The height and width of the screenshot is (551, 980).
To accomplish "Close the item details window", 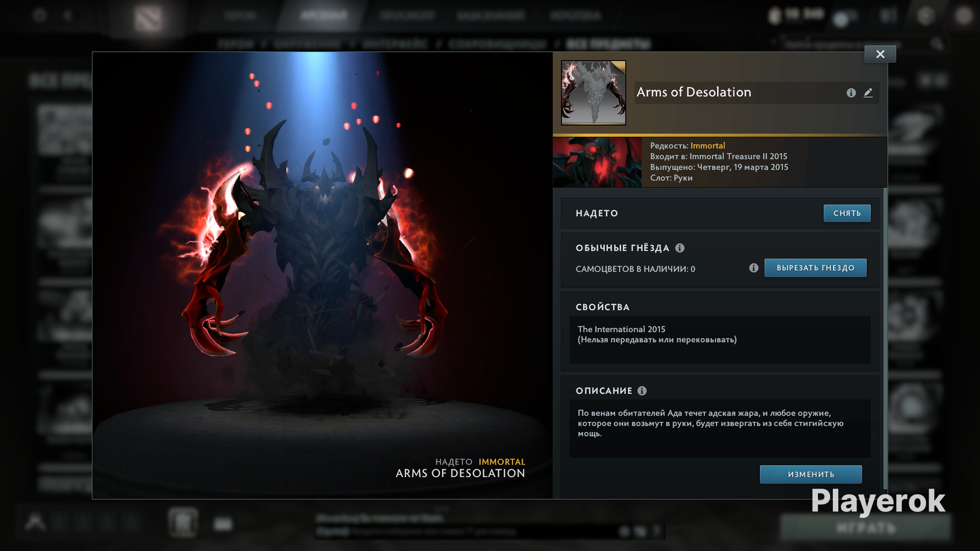I will tap(880, 54).
